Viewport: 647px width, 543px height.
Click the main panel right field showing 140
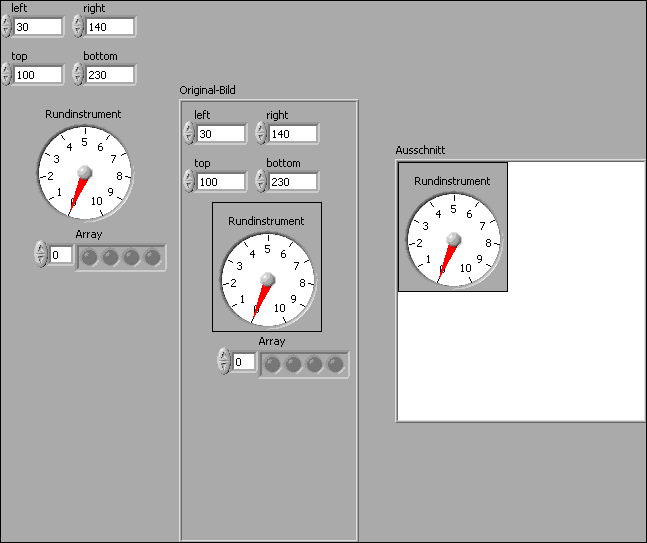pos(110,27)
